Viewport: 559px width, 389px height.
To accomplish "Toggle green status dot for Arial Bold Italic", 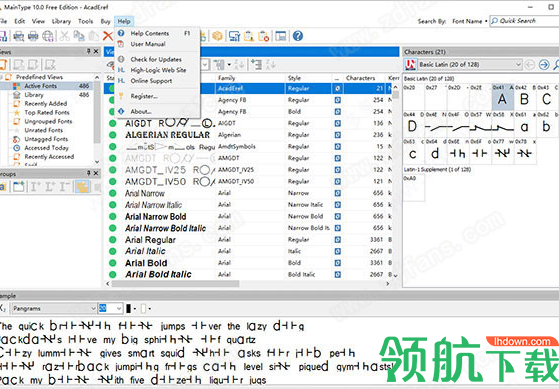I will 113,275.
